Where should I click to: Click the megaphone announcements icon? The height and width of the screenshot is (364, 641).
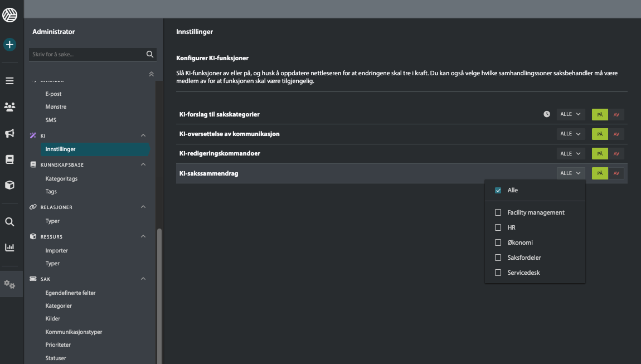click(9, 133)
